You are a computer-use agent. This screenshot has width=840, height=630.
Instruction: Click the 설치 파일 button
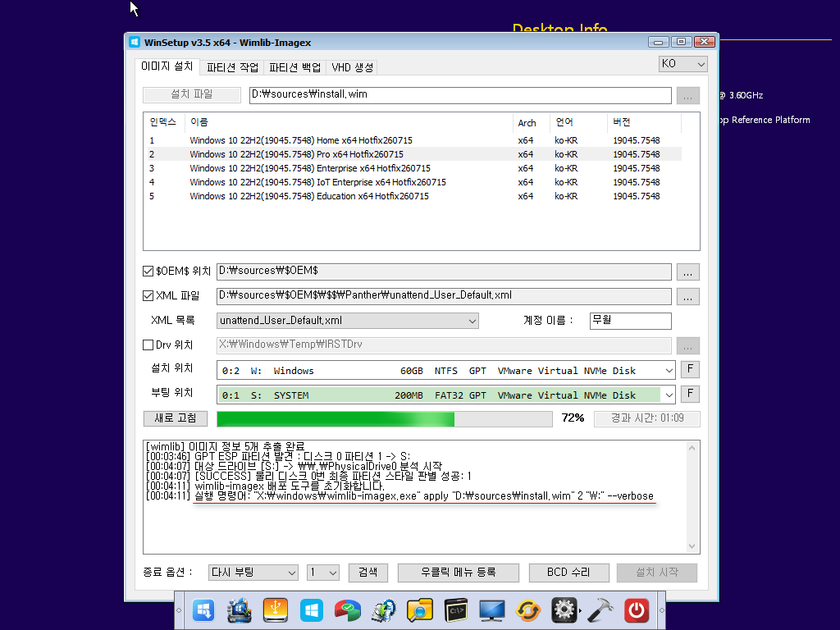tap(192, 94)
